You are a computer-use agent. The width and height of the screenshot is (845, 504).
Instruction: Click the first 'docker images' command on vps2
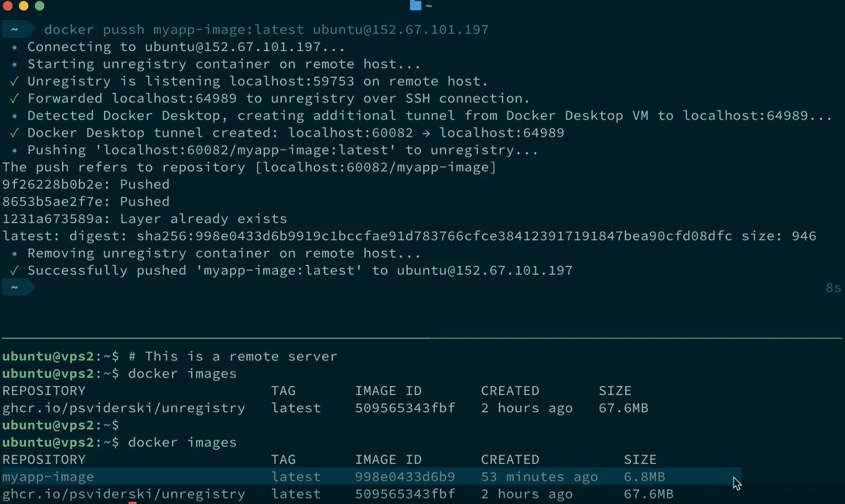182,374
